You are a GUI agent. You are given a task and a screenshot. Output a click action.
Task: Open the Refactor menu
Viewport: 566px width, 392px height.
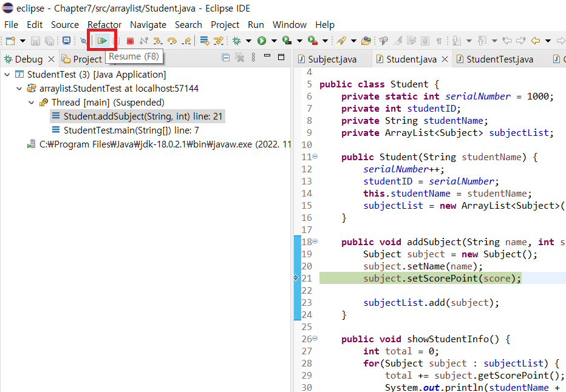tap(104, 24)
